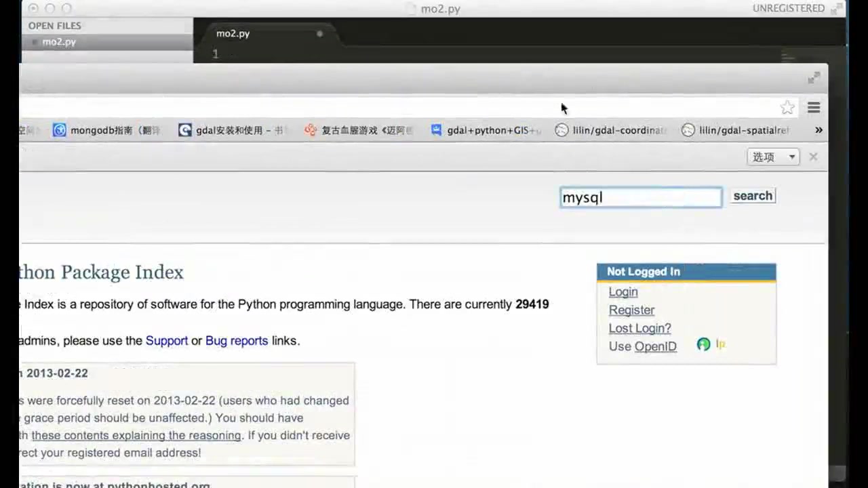Sign in using the Launchpad lp icon
The width and height of the screenshot is (868, 488).
(720, 344)
